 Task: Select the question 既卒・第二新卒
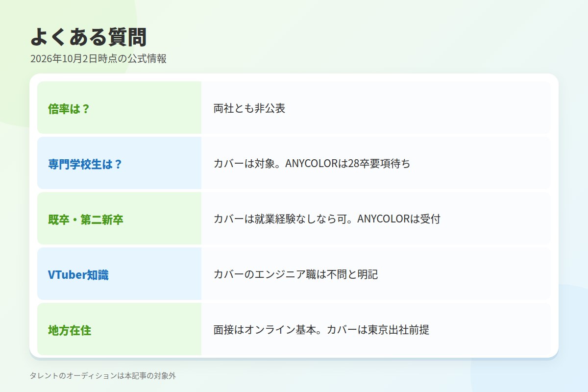[x=85, y=220]
